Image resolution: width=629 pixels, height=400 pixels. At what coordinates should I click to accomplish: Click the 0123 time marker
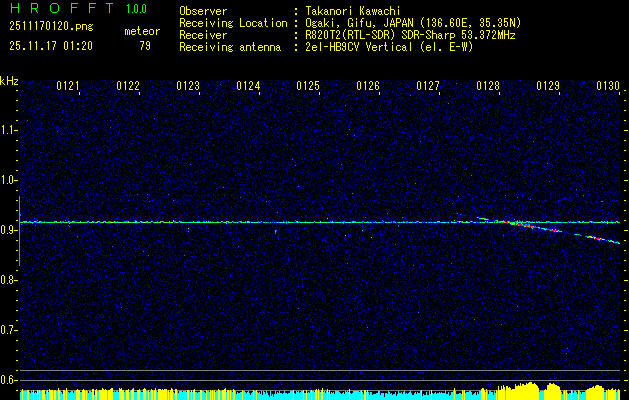point(188,86)
